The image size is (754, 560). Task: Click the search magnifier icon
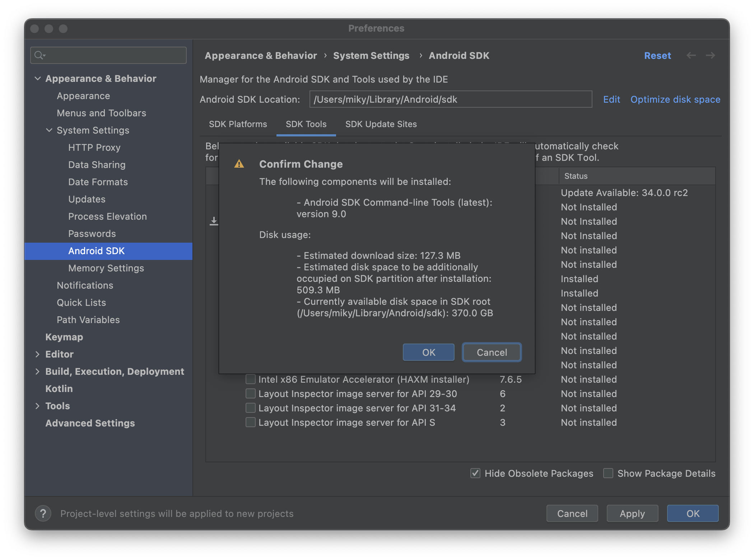(x=39, y=55)
